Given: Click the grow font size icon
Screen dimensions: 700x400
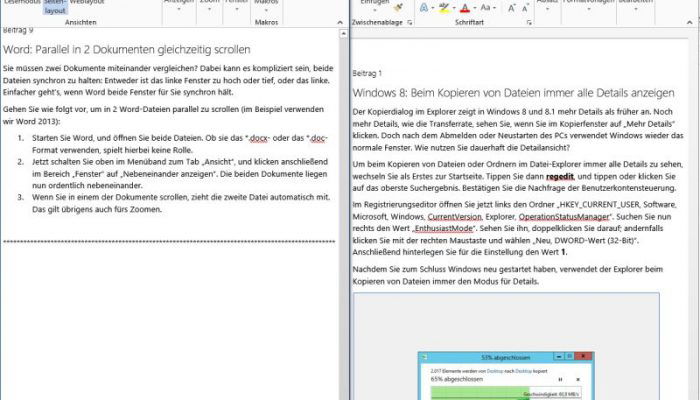Looking at the screenshot, I should 512,8.
